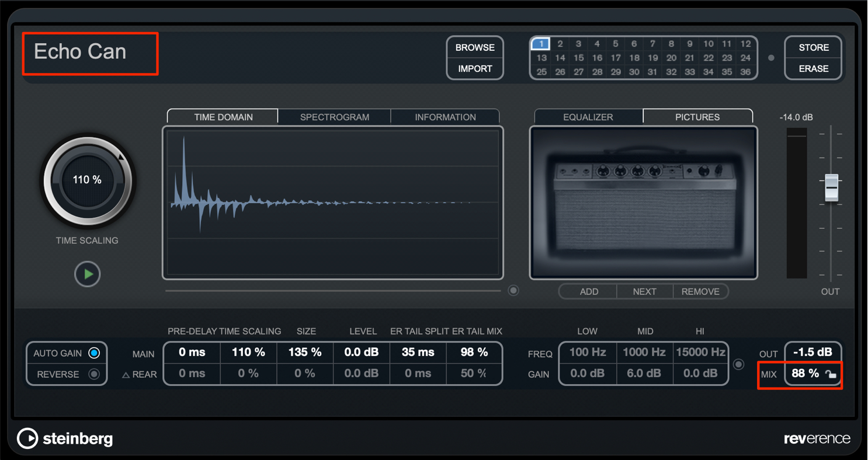Select program slot 1
Screen dimensions: 868x460
pyautogui.click(x=541, y=44)
